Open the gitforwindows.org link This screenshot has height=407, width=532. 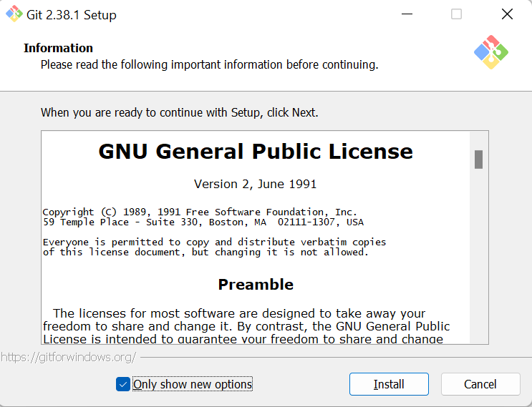pyautogui.click(x=68, y=357)
